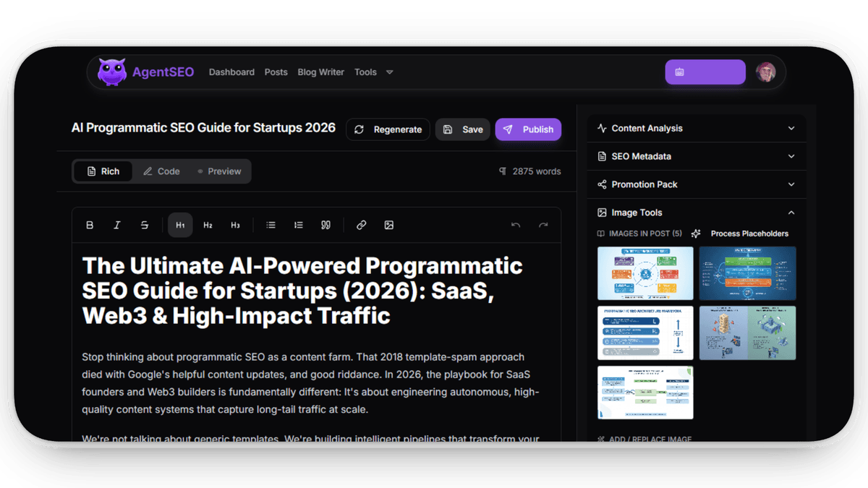
Task: Toggle Heading 3 style
Action: [x=235, y=226]
